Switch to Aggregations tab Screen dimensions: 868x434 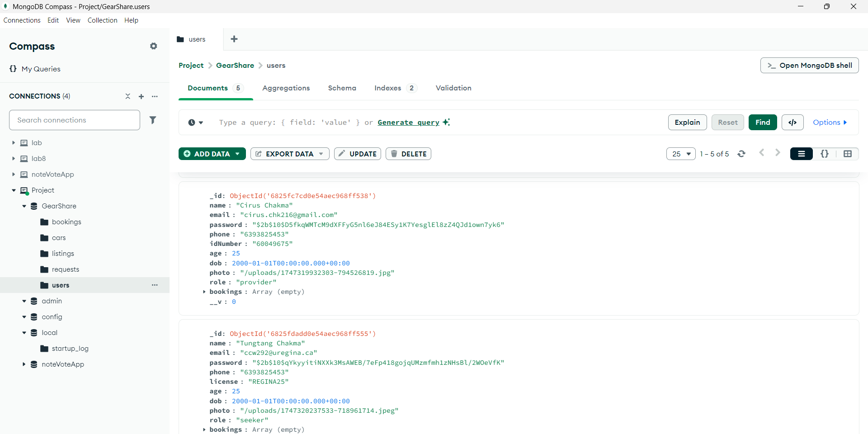tap(286, 88)
